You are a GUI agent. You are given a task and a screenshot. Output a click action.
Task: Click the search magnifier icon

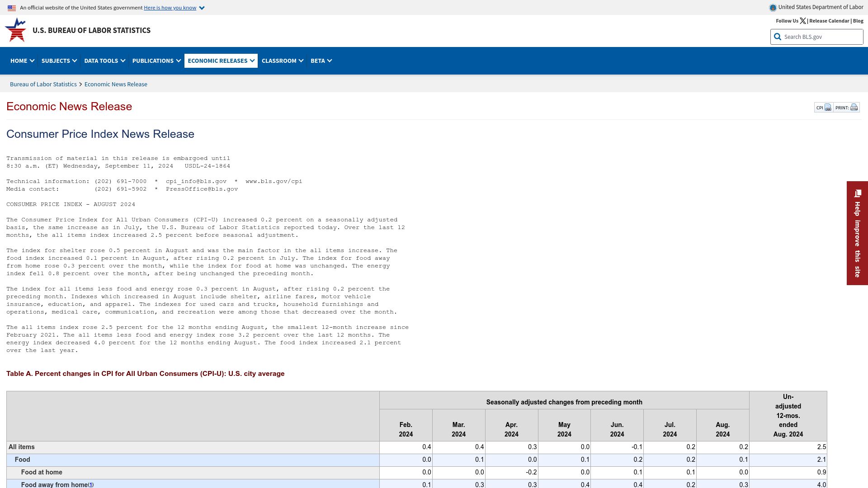[x=778, y=37]
